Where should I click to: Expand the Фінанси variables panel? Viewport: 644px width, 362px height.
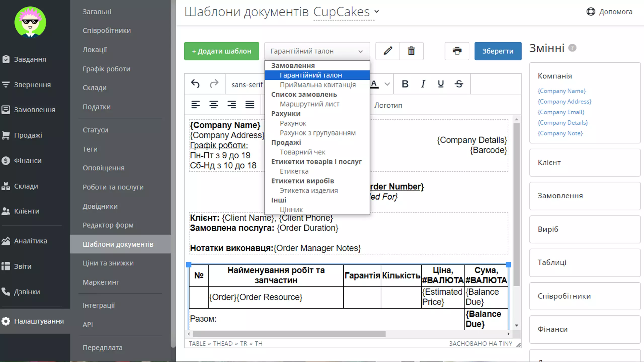[585, 329]
